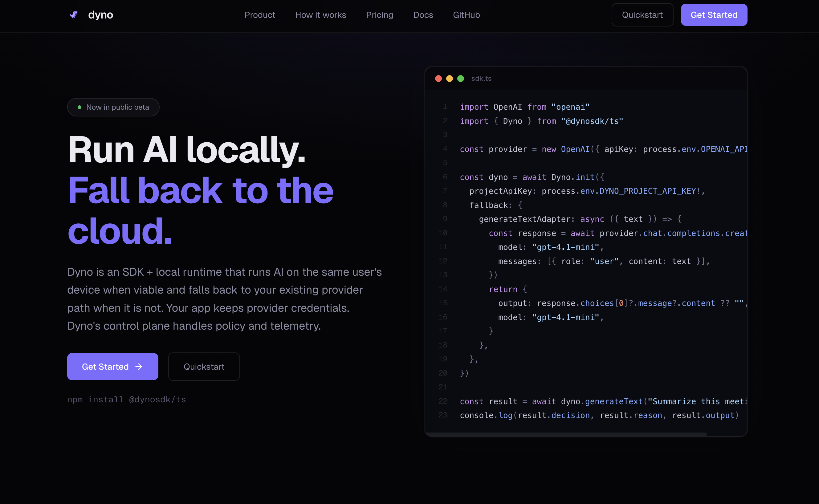Image resolution: width=819 pixels, height=504 pixels.
Task: Click the yellow window dot in code panel
Action: tap(449, 78)
